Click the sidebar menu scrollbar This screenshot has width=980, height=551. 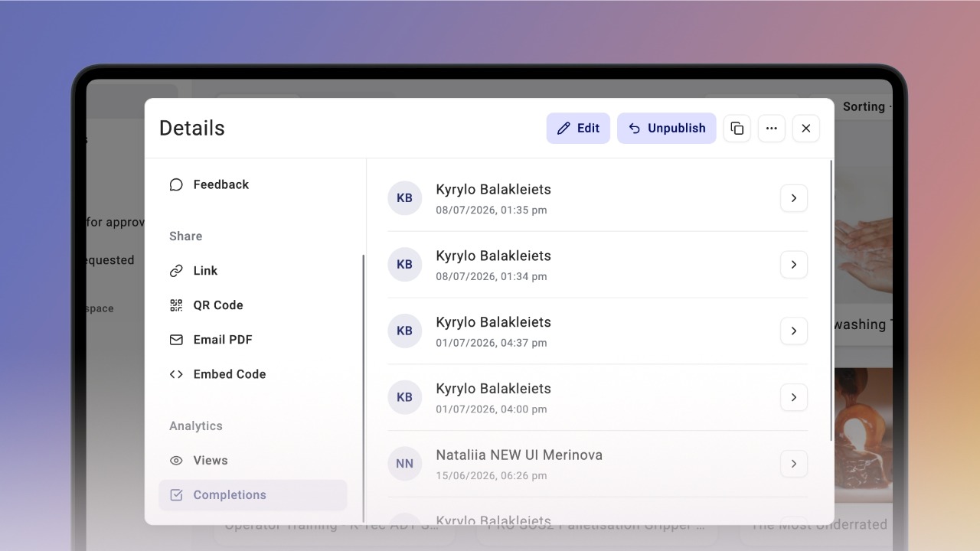(x=363, y=388)
